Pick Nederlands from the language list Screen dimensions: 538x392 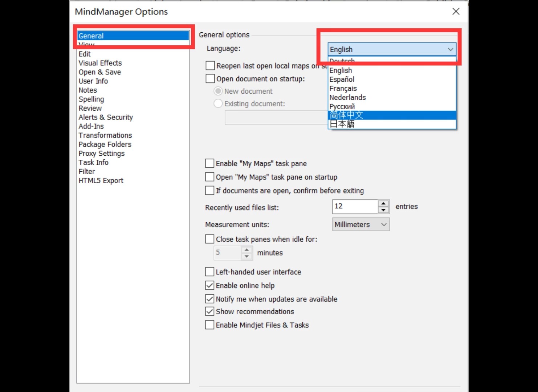347,98
